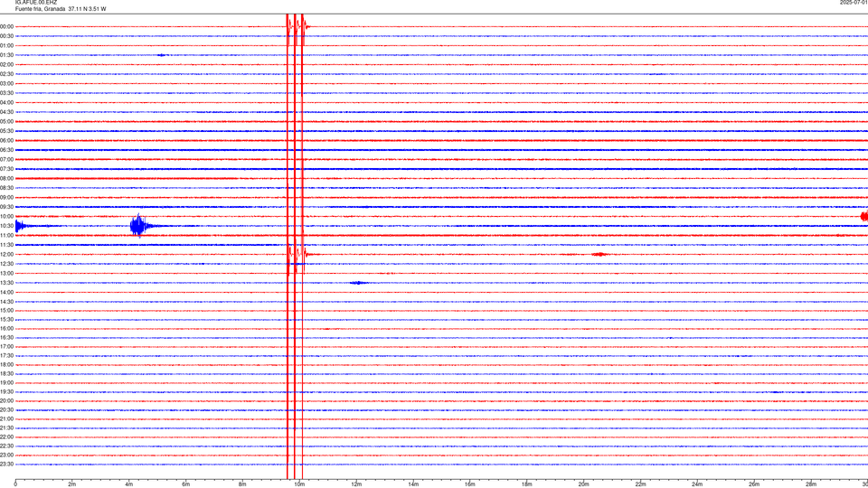The width and height of the screenshot is (868, 488).
Task: Select the 16:00 trace time label
Action: pos(6,329)
